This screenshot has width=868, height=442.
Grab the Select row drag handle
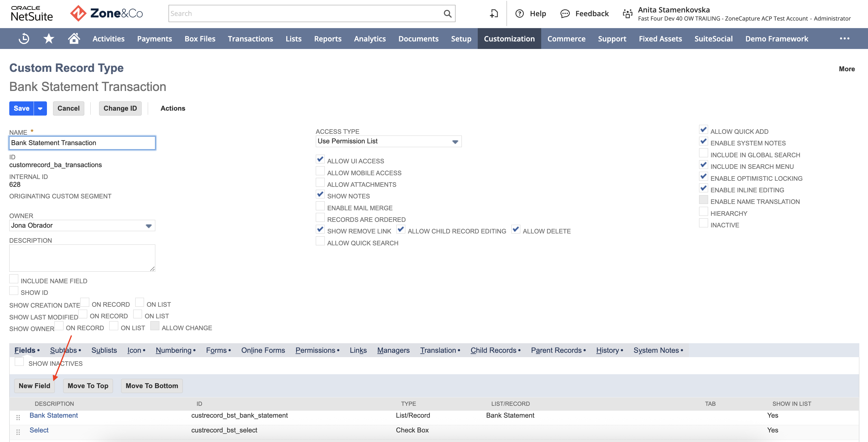coord(18,432)
